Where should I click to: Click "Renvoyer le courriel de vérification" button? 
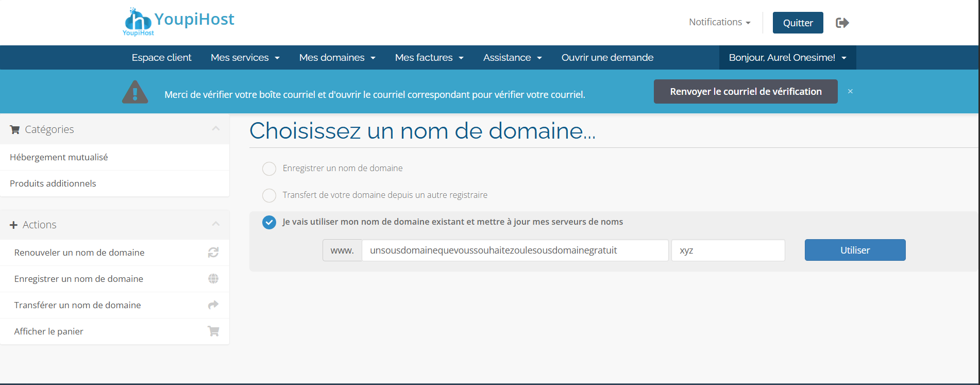click(x=745, y=92)
